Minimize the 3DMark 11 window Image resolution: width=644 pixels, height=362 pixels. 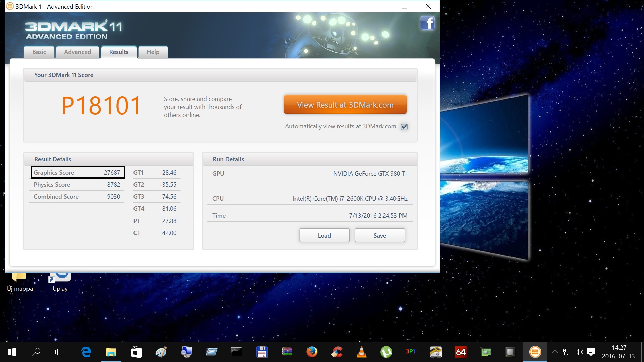coord(381,6)
